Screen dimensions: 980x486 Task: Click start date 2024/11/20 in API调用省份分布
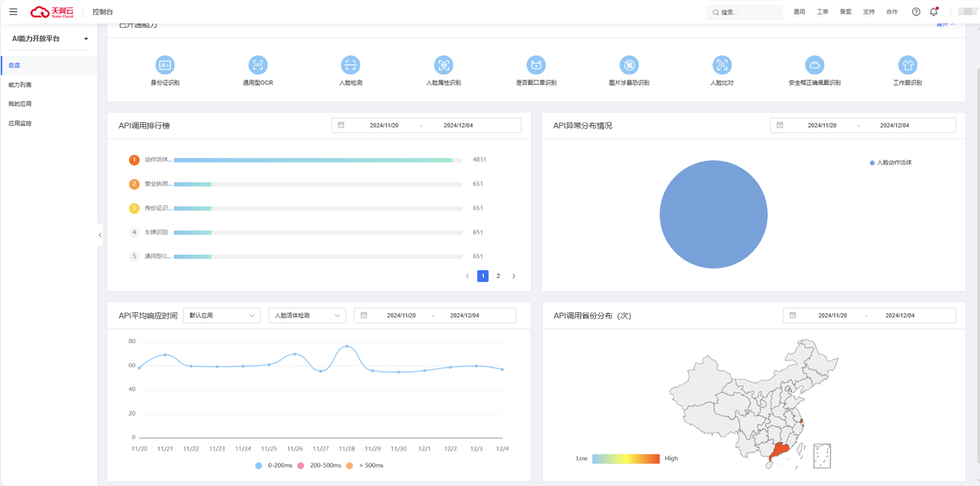tap(833, 315)
